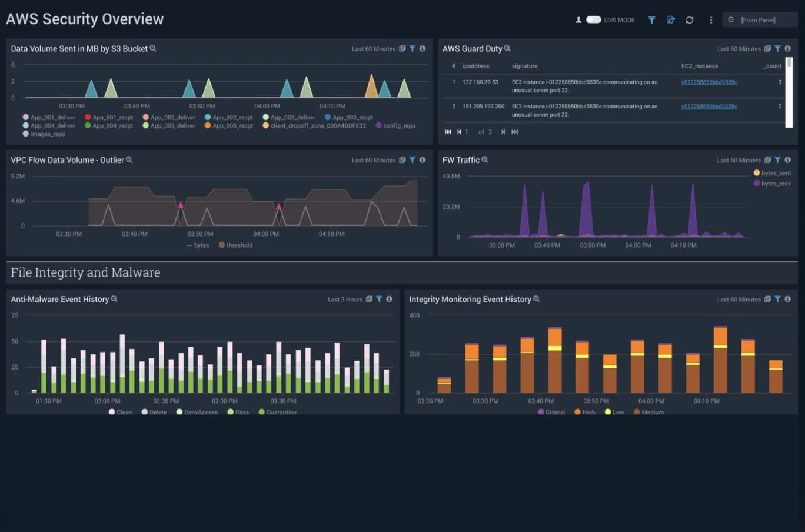Click Medium legend color swatch

(637, 412)
